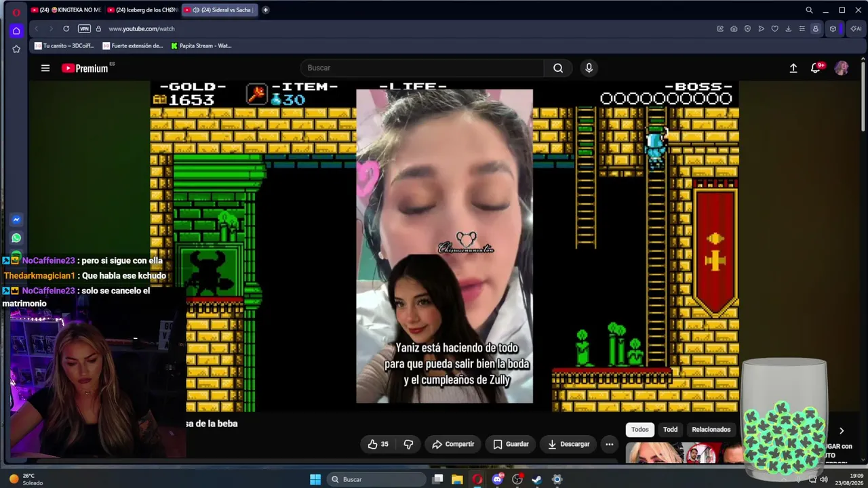Viewport: 868px width, 488px height.
Task: Click the Descargar download button
Action: 568,444
